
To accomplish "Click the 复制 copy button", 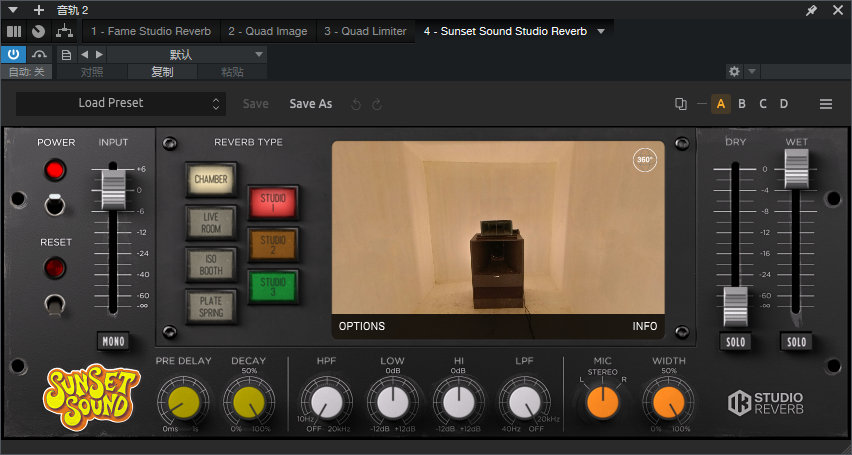I will (x=162, y=72).
